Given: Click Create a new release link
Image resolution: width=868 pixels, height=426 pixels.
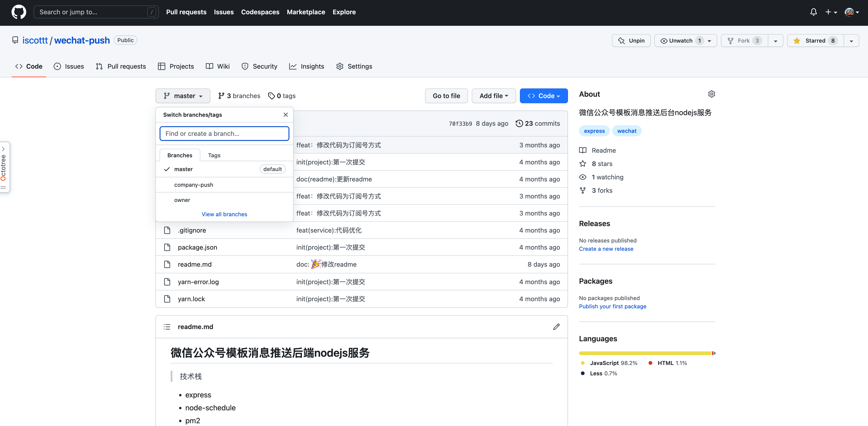Looking at the screenshot, I should (x=606, y=249).
